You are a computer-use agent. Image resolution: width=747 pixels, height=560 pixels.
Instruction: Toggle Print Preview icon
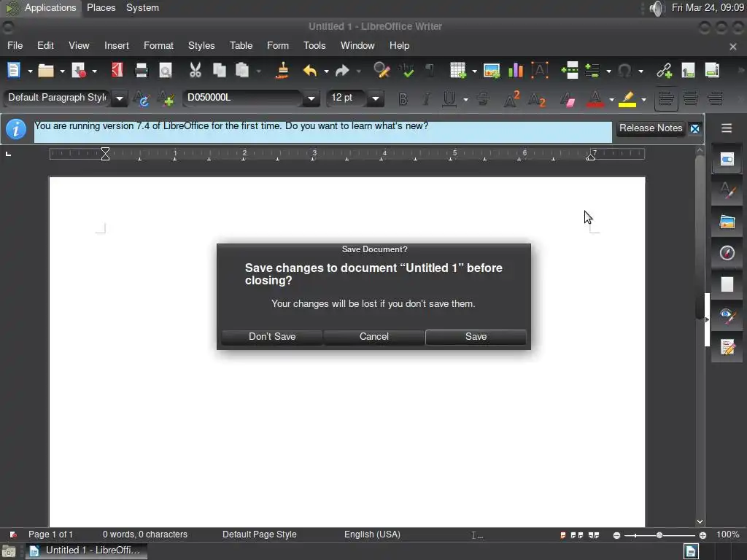[x=166, y=71]
